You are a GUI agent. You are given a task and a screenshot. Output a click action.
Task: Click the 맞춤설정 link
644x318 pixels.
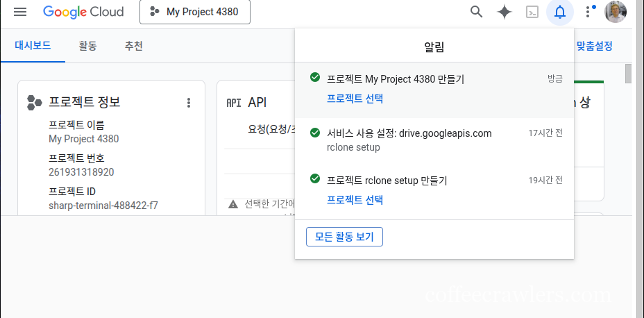coord(594,47)
